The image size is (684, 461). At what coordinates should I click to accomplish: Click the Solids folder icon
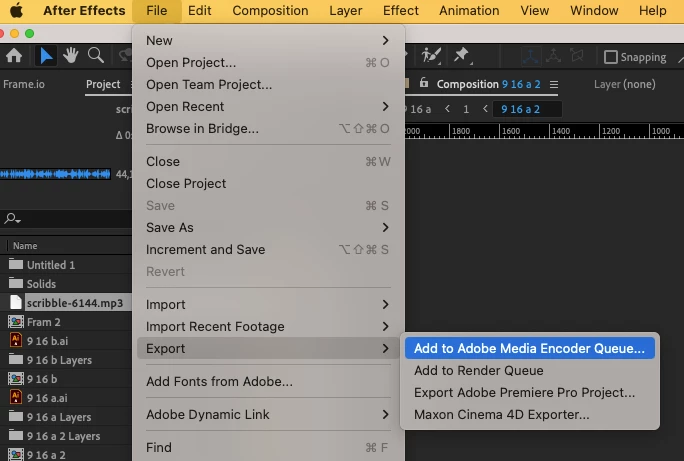point(16,283)
